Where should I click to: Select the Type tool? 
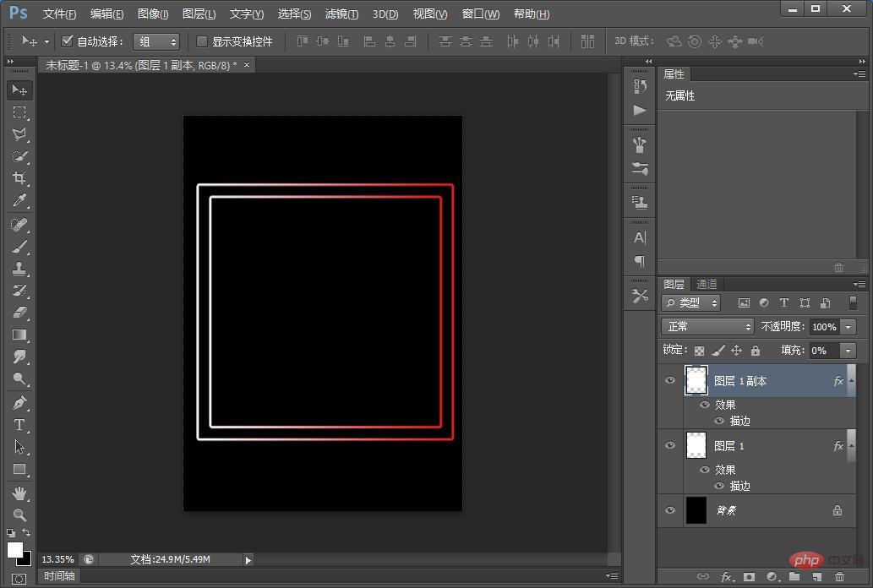pos(19,425)
